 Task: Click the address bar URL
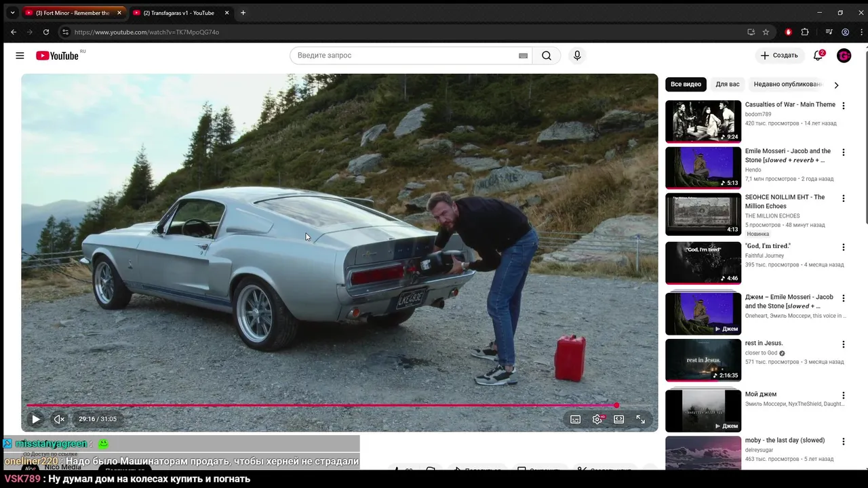146,32
